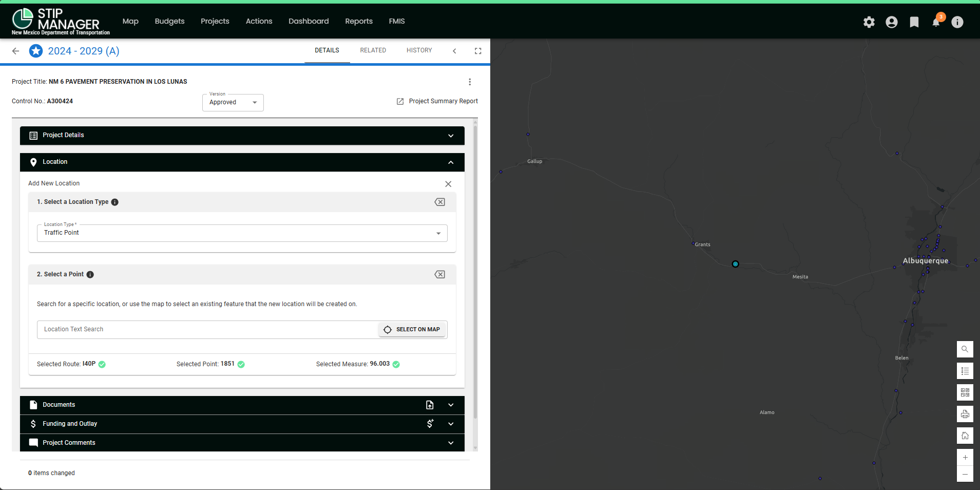Click the 0 items changed text
980x490 pixels.
click(x=51, y=473)
